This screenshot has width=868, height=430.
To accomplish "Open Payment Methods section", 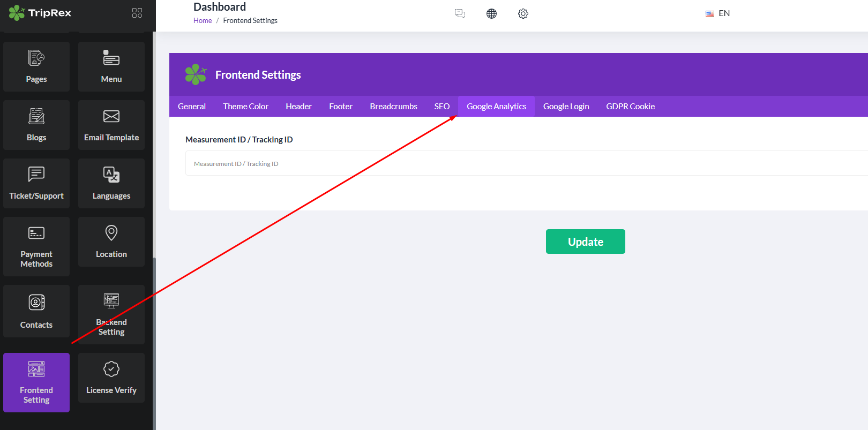I will click(36, 246).
